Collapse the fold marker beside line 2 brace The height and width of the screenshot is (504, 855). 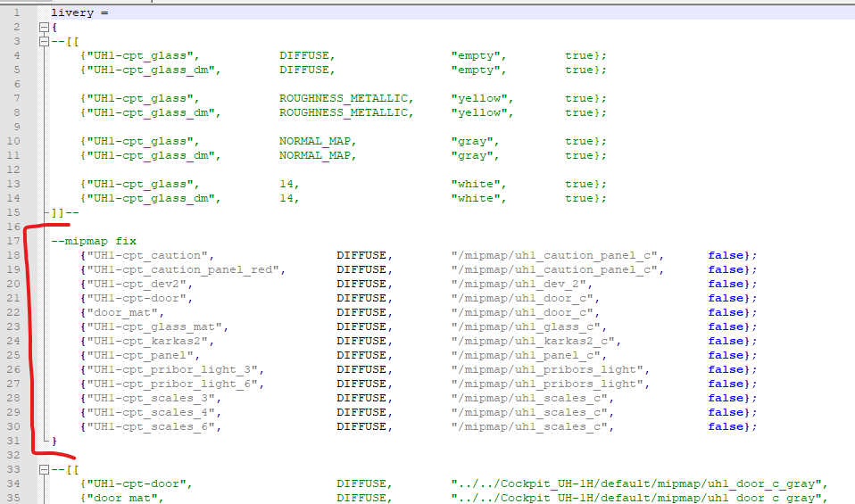(44, 27)
